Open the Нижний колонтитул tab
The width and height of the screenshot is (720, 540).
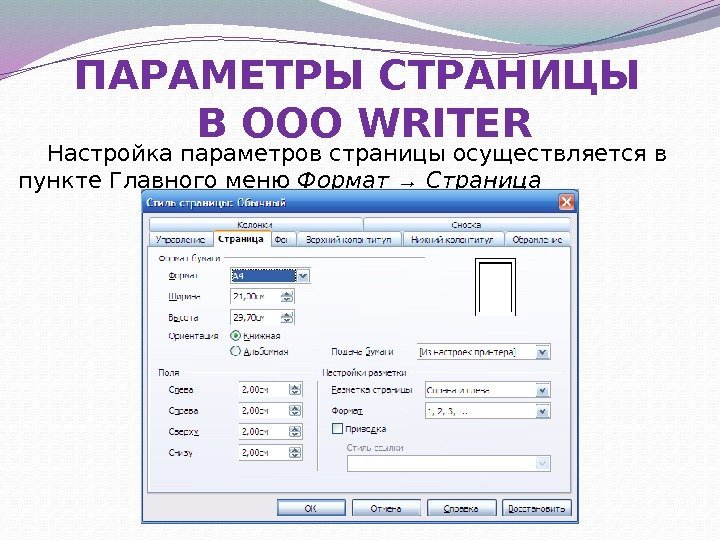(x=452, y=240)
